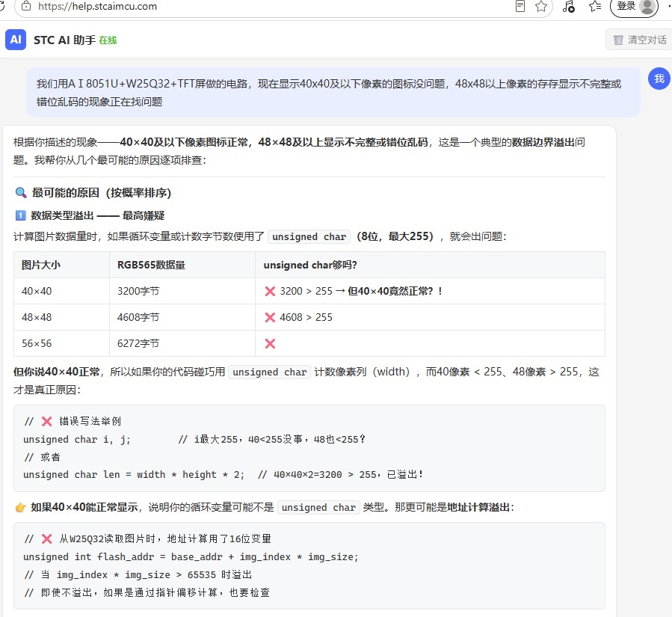The width and height of the screenshot is (672, 617).
Task: Click the pointing hand emoji before 如果40×40能正常显示
Action: click(x=21, y=507)
